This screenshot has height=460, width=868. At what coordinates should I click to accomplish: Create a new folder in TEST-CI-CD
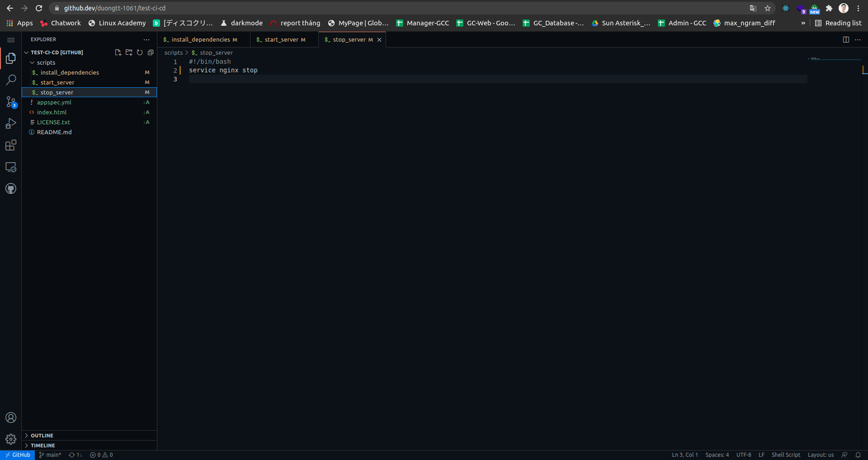[129, 53]
